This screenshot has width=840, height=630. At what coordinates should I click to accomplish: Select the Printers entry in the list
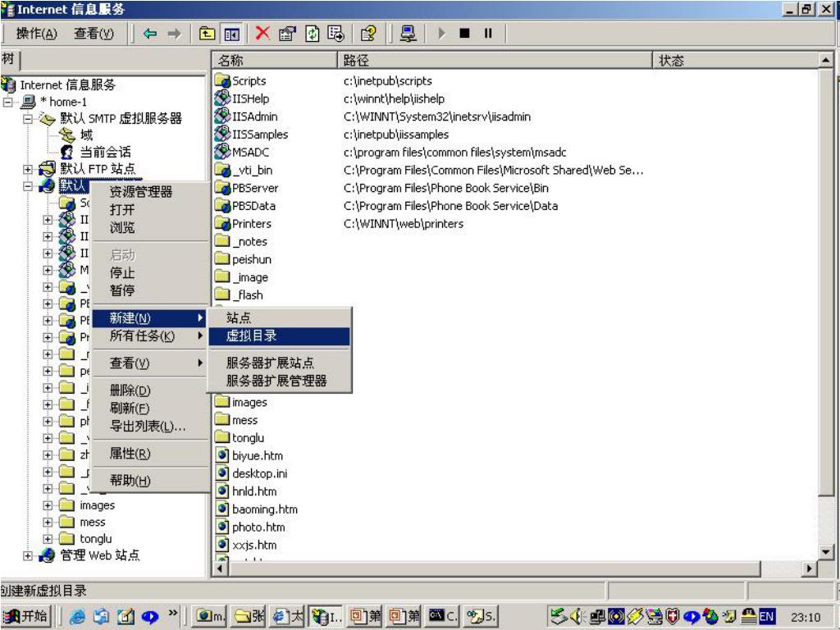point(251,224)
